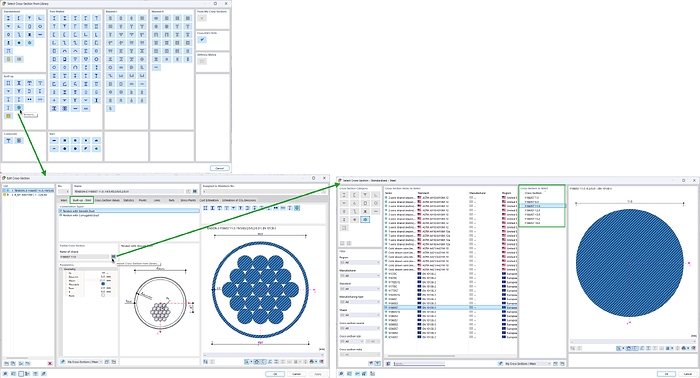Click OK in the Standardized Steel window
The width and height of the screenshot is (700, 378).
click(x=666, y=374)
